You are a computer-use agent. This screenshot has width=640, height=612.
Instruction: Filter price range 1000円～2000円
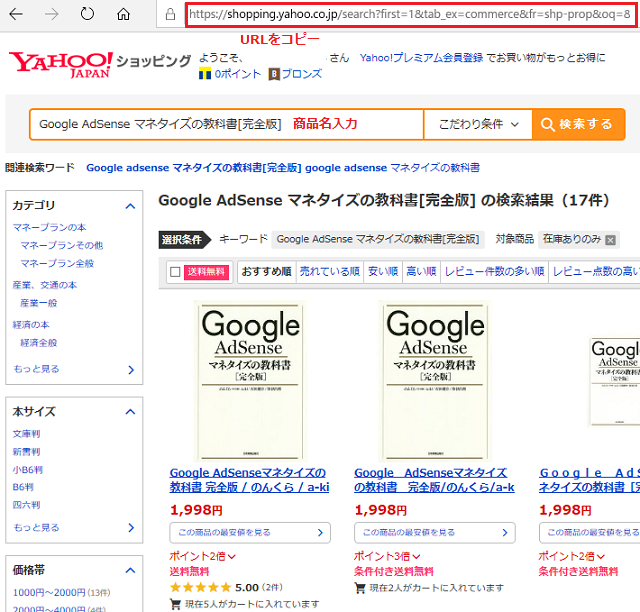[49, 592]
